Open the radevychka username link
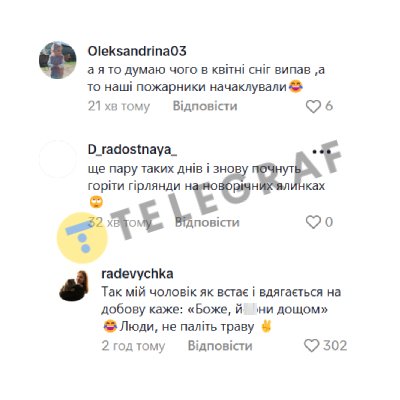 pos(137,274)
